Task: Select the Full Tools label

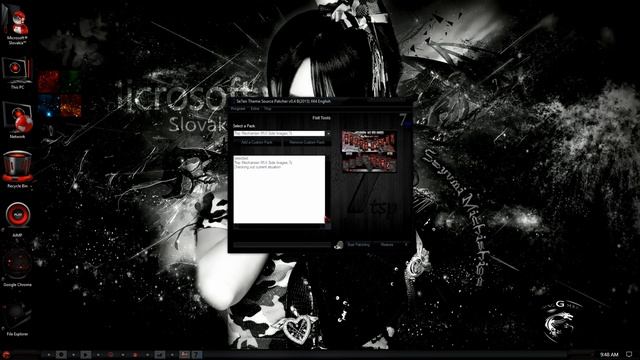Action: 321,118
